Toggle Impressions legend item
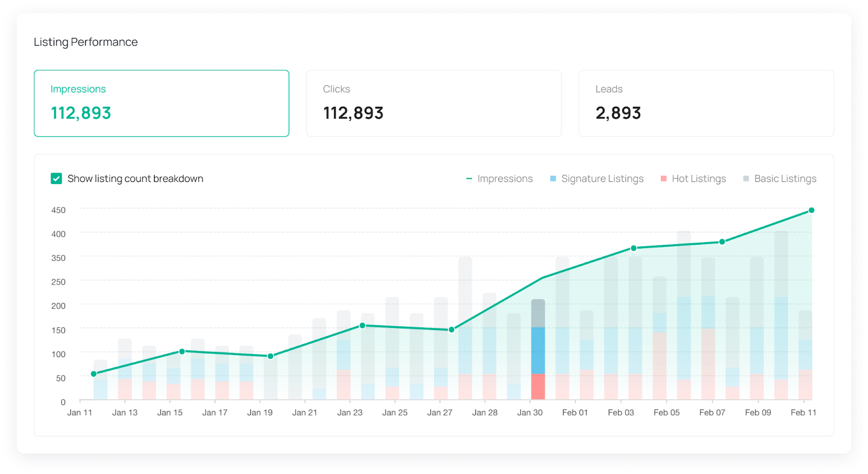The image size is (868, 474). (500, 179)
